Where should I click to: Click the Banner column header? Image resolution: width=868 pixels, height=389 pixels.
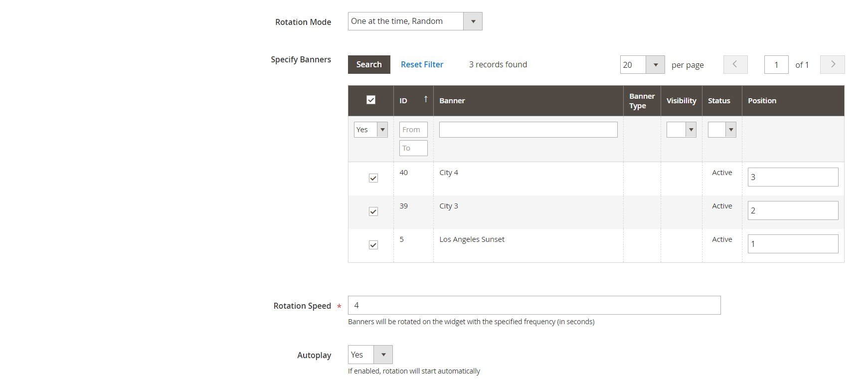click(528, 101)
